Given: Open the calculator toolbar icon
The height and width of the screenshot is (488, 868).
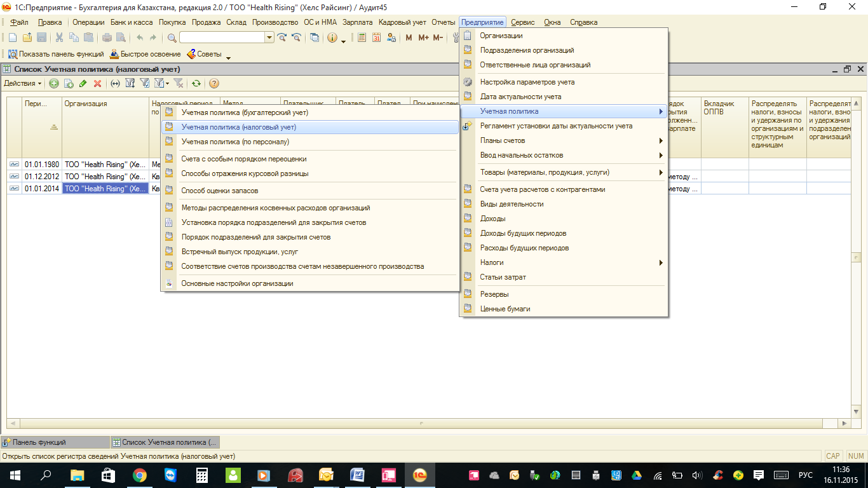Looking at the screenshot, I should tap(362, 37).
